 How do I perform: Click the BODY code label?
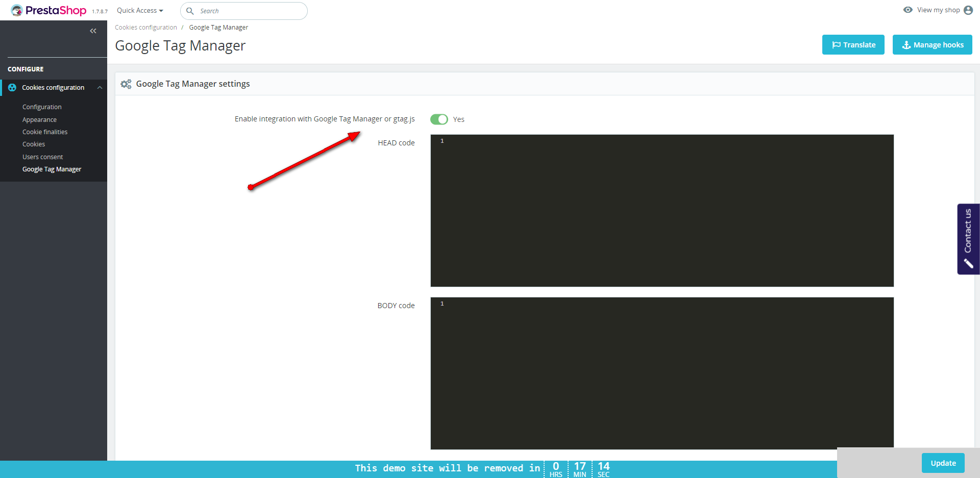tap(396, 306)
